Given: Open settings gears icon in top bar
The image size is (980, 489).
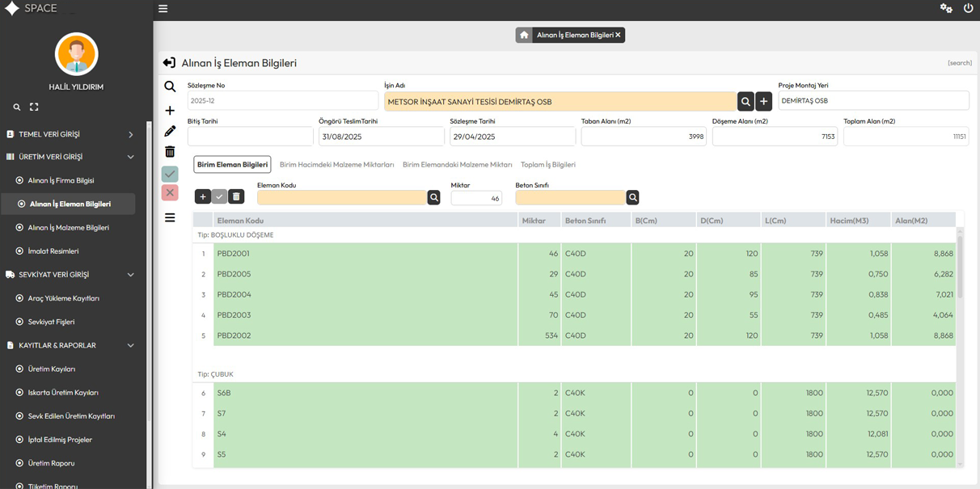Looking at the screenshot, I should pyautogui.click(x=945, y=8).
